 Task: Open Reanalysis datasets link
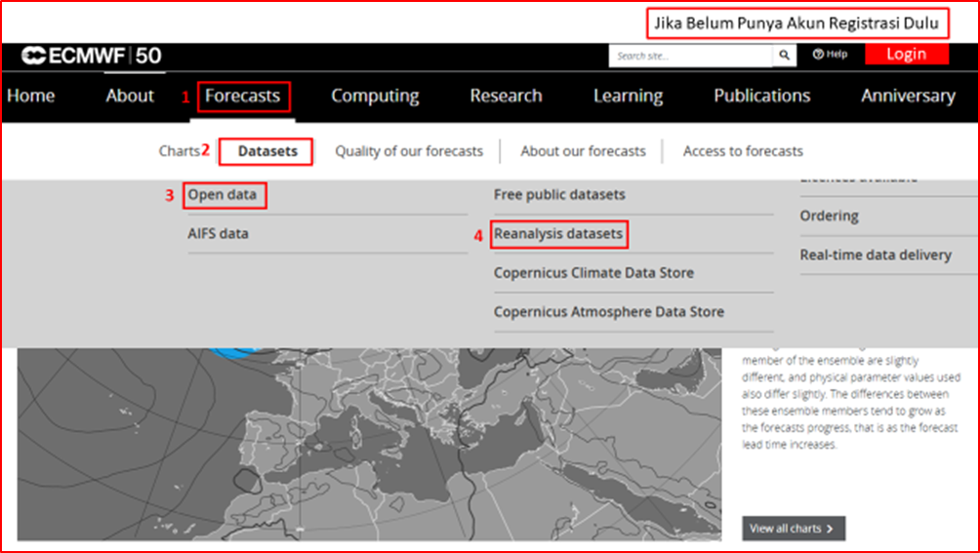(x=558, y=233)
